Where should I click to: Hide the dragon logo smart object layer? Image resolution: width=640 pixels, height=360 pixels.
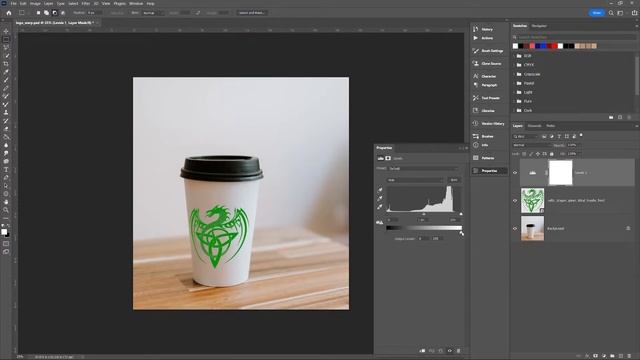(x=515, y=200)
